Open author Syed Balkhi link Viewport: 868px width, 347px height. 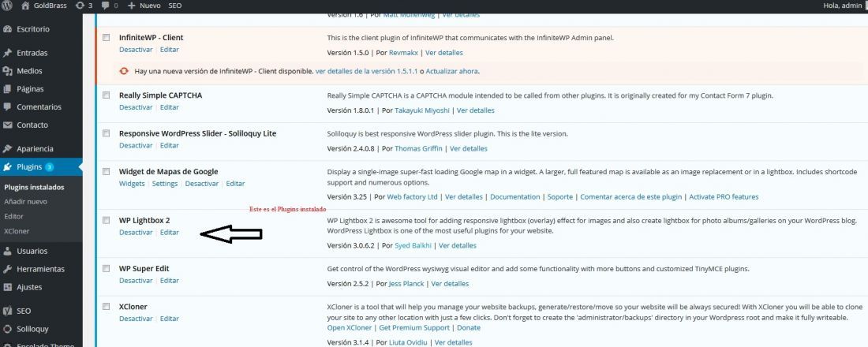(x=413, y=245)
